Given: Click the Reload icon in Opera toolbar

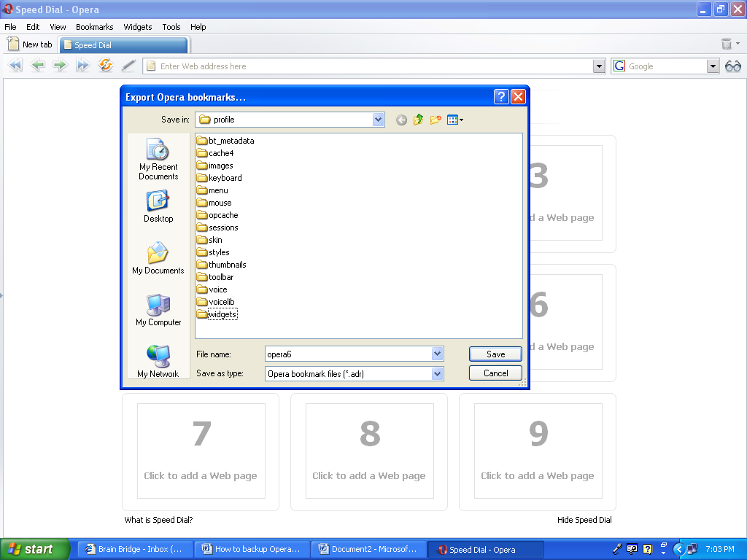Looking at the screenshot, I should pos(105,65).
